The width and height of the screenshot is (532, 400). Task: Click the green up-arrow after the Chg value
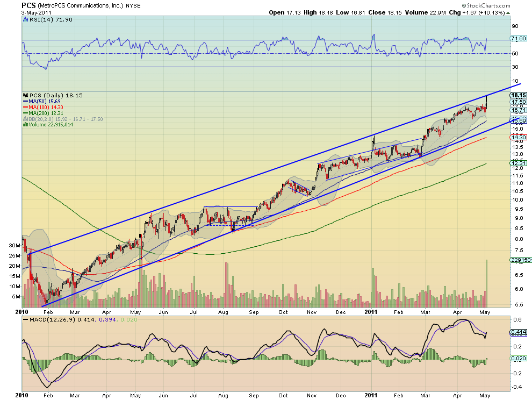(508, 13)
